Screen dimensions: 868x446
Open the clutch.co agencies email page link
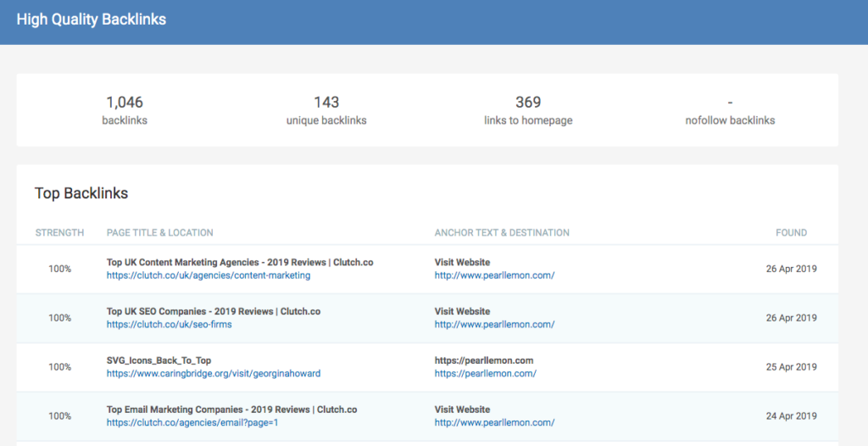(x=192, y=423)
